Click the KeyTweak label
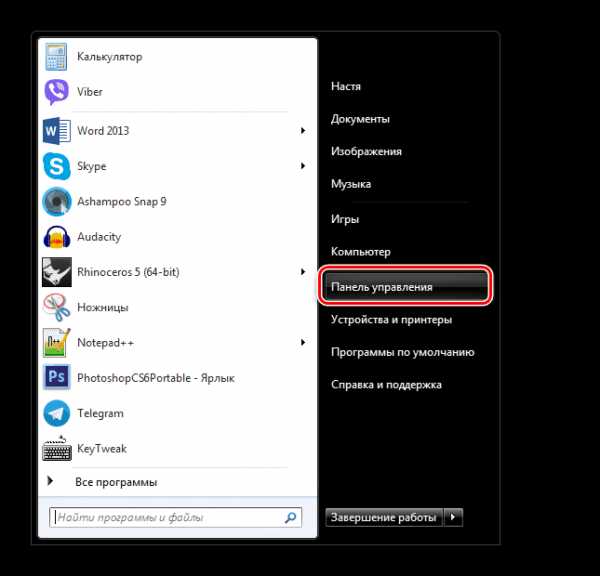The height and width of the screenshot is (576, 600). (102, 449)
